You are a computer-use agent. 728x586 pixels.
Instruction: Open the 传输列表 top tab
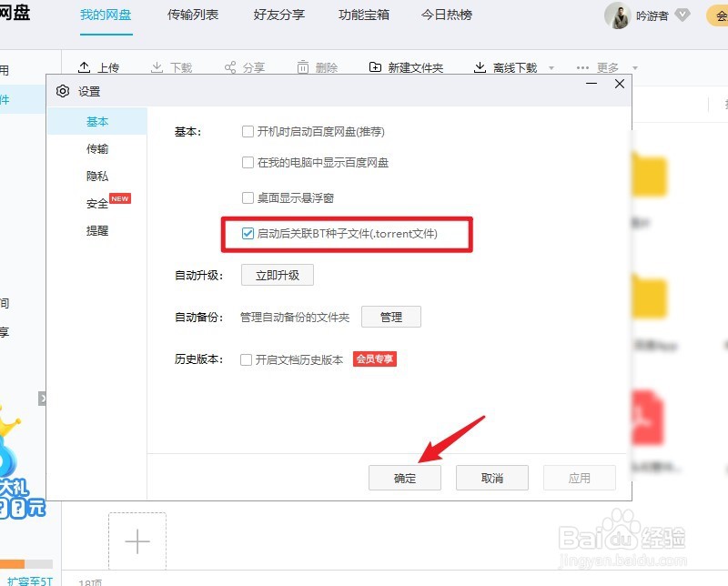(193, 15)
